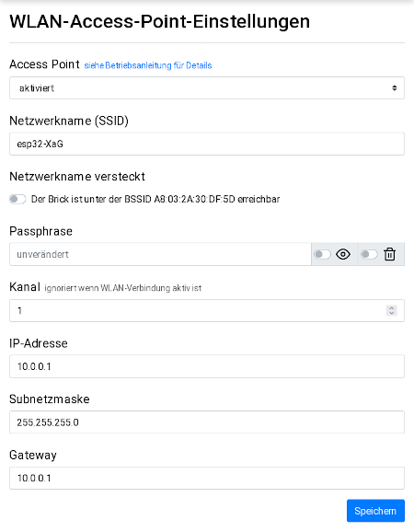
Task: Click the trash icon in the Passphrase row
Action: [389, 254]
